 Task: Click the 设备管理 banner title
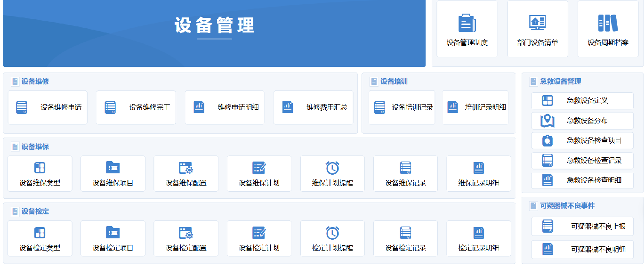coord(214,25)
